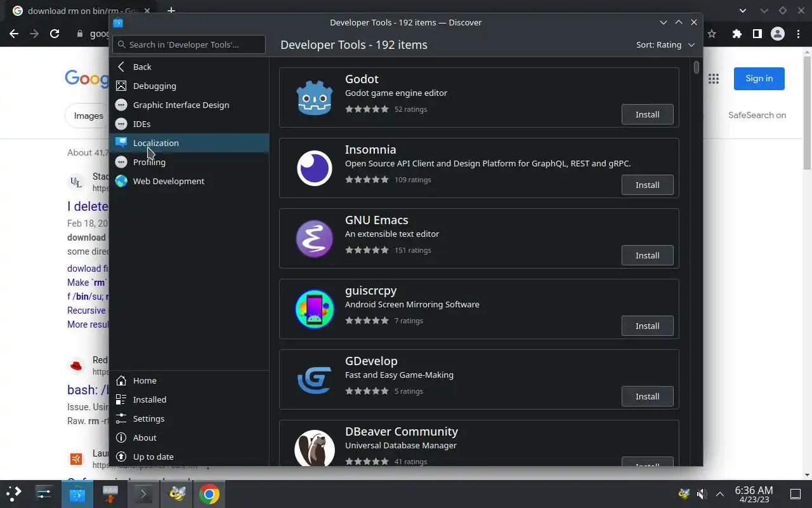The width and height of the screenshot is (812, 508).
Task: Open Google Chrome from the taskbar
Action: 209,493
